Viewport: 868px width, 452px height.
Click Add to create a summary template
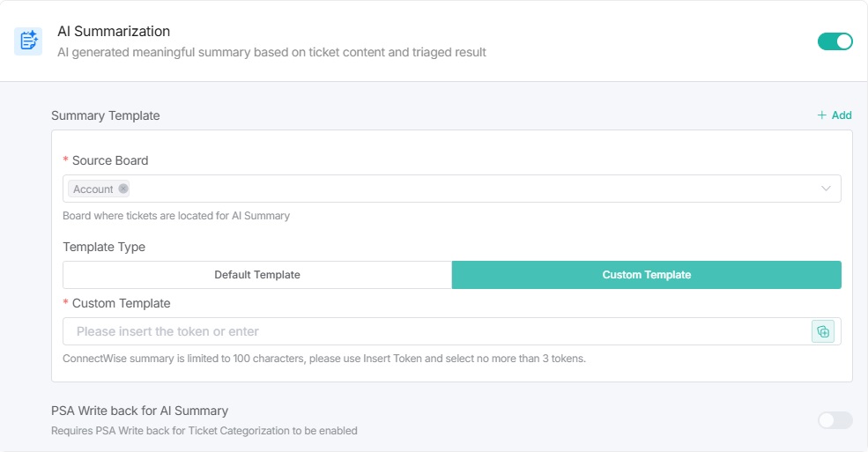pos(835,115)
